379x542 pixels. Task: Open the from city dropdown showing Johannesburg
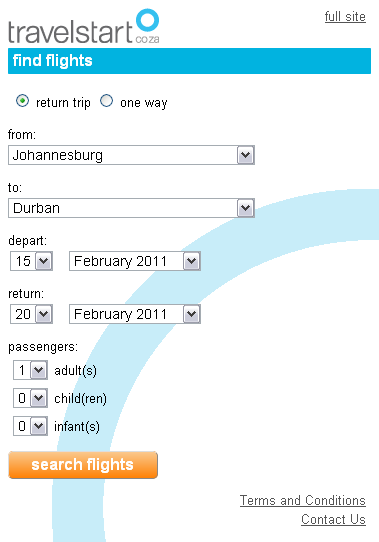click(131, 155)
